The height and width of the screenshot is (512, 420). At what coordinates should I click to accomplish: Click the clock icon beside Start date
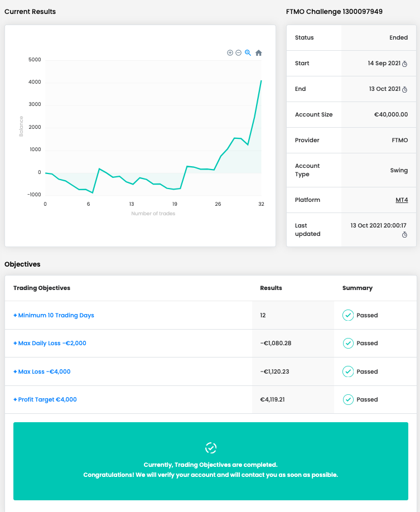pyautogui.click(x=405, y=64)
